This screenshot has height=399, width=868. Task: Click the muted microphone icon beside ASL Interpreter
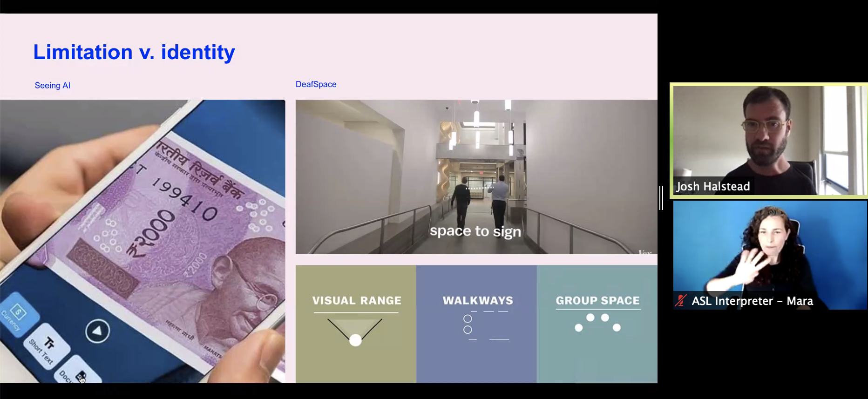pos(681,301)
